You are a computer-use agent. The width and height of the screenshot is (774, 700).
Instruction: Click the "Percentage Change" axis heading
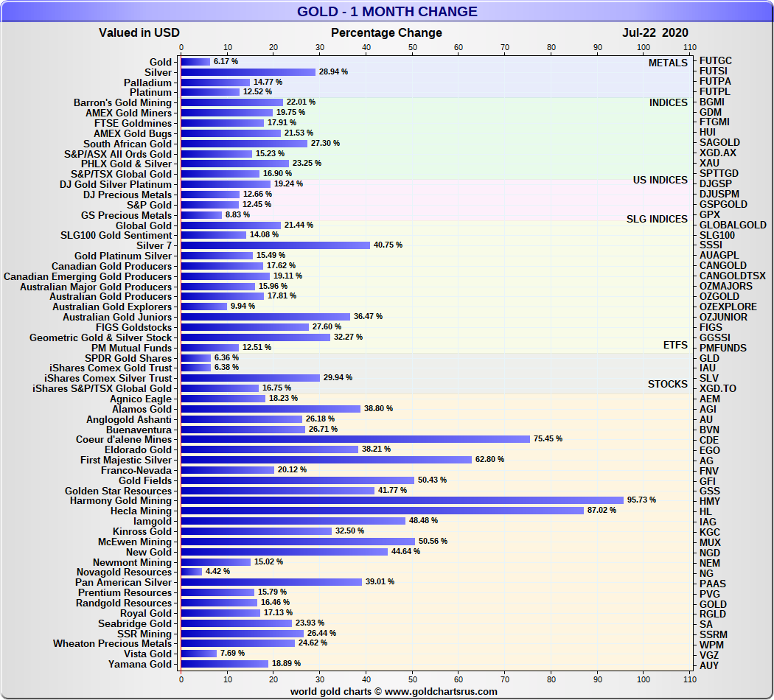(386, 32)
